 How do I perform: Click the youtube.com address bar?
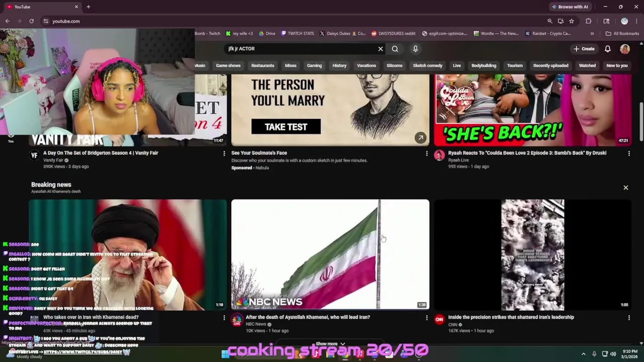click(292, 21)
